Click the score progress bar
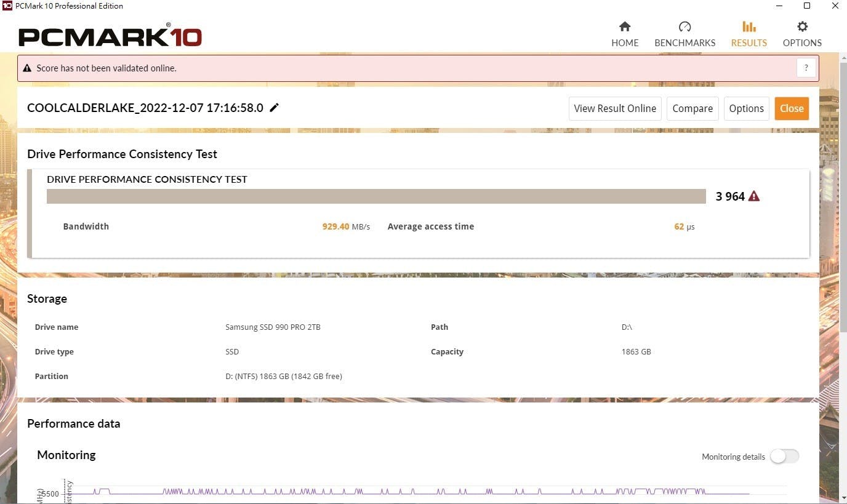Screen dimensions: 847x504 point(376,196)
